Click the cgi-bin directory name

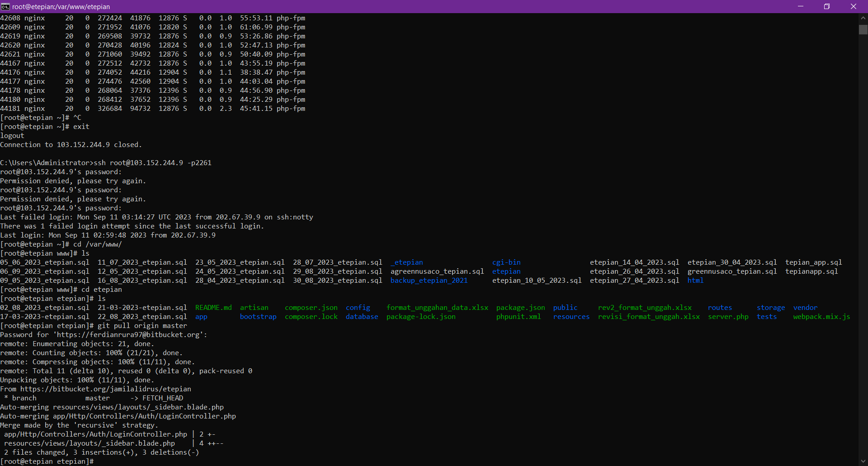pyautogui.click(x=506, y=262)
